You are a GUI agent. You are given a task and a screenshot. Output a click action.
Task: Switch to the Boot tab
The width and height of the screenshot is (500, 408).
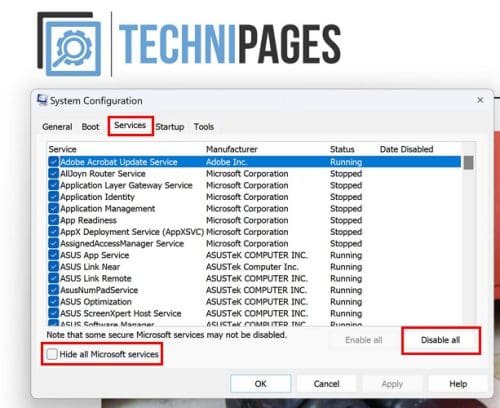click(90, 127)
